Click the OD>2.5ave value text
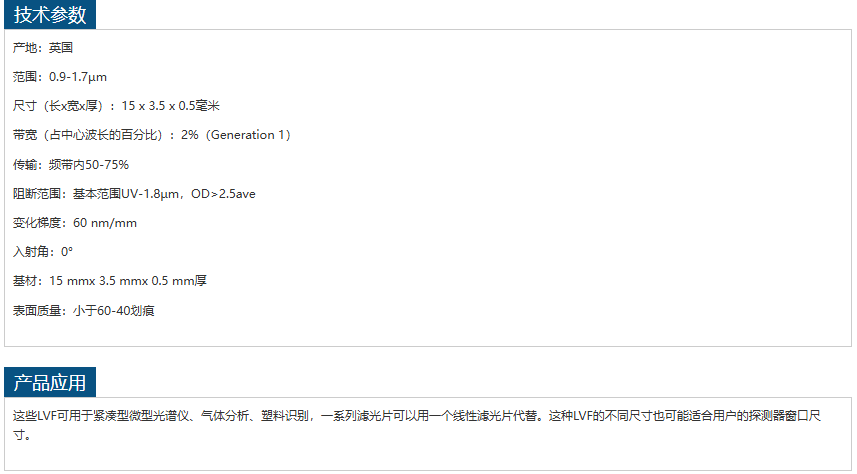The width and height of the screenshot is (857, 474). click(x=223, y=194)
